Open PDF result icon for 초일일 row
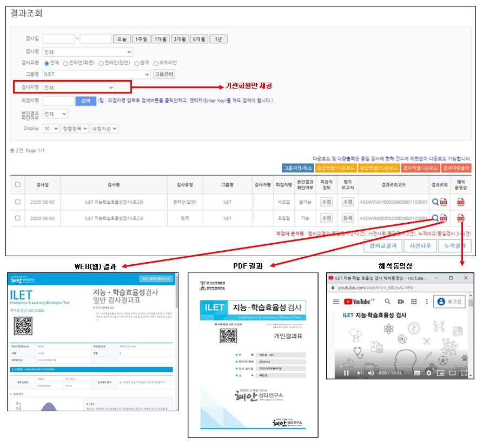483x448 pixels. click(x=443, y=218)
